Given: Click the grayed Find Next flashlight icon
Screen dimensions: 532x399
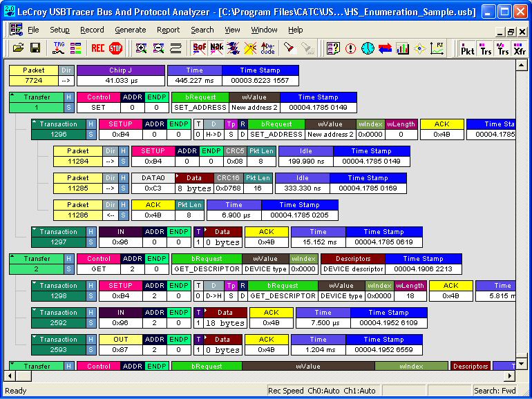Looking at the screenshot, I should [x=307, y=48].
